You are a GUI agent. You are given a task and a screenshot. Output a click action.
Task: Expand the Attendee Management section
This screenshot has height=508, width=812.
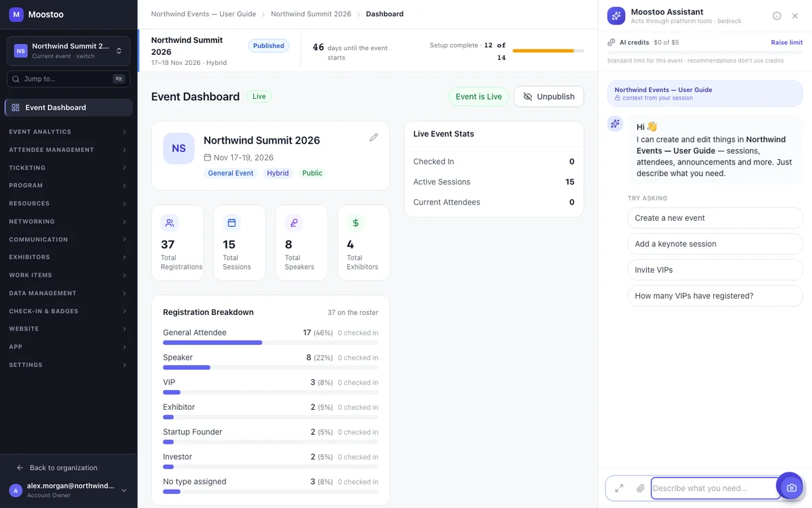(x=68, y=150)
